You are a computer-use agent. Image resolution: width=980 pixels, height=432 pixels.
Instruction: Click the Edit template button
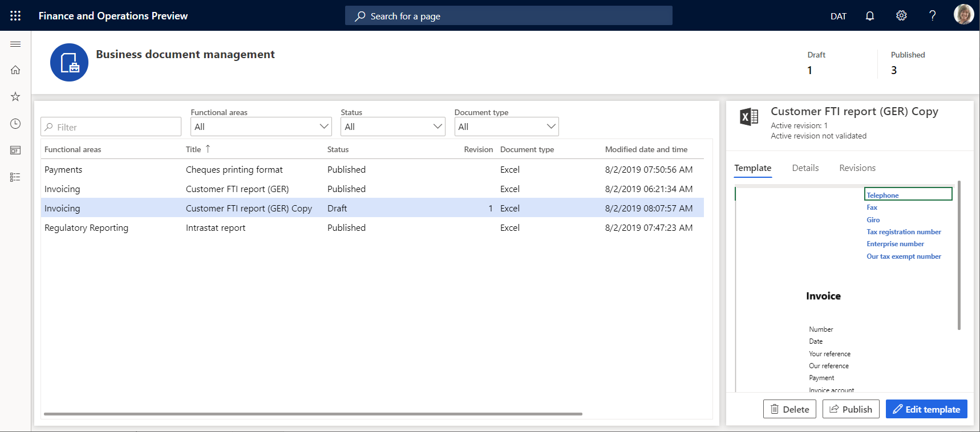(926, 409)
